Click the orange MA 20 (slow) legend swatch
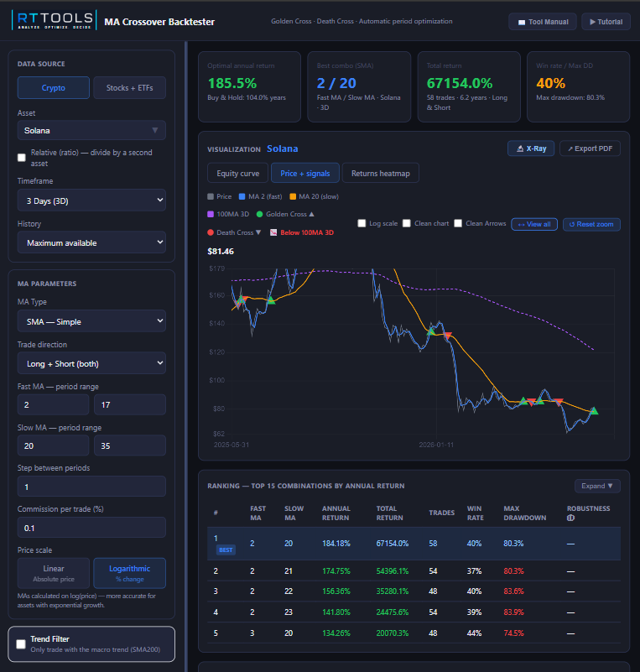 (293, 196)
